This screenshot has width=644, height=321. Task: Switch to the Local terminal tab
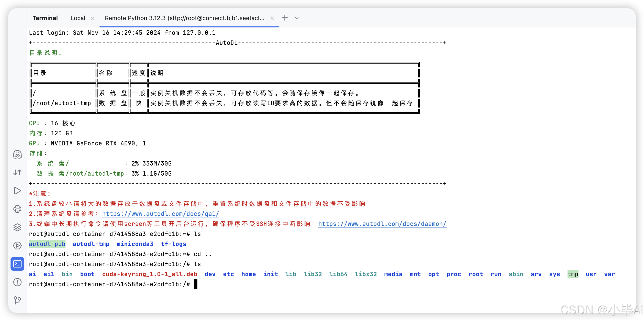click(x=78, y=18)
